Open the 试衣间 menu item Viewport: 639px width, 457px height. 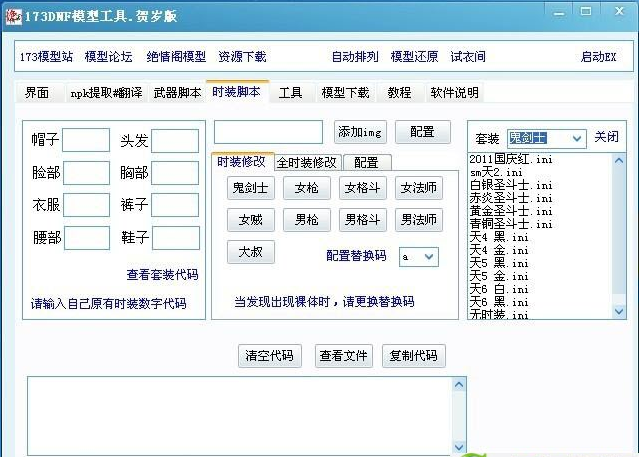click(468, 57)
